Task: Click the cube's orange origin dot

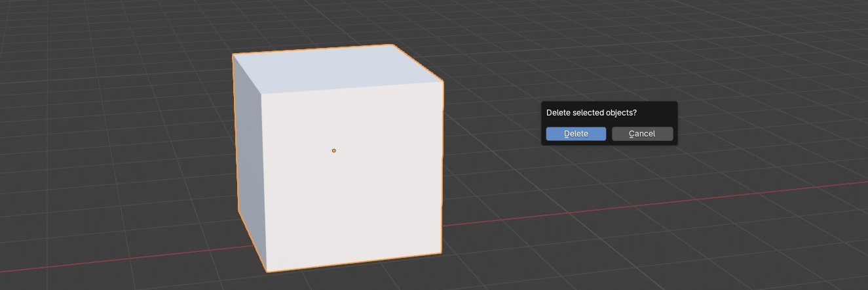Action: (x=334, y=151)
